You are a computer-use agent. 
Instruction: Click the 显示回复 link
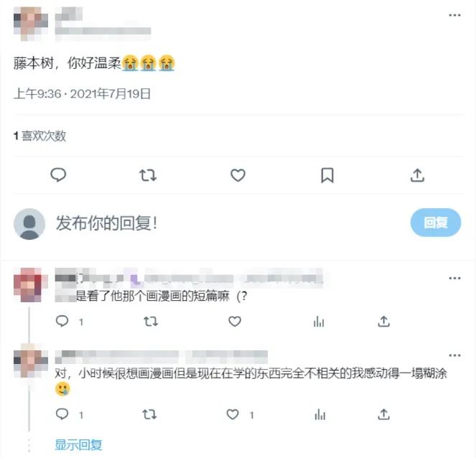click(x=78, y=444)
